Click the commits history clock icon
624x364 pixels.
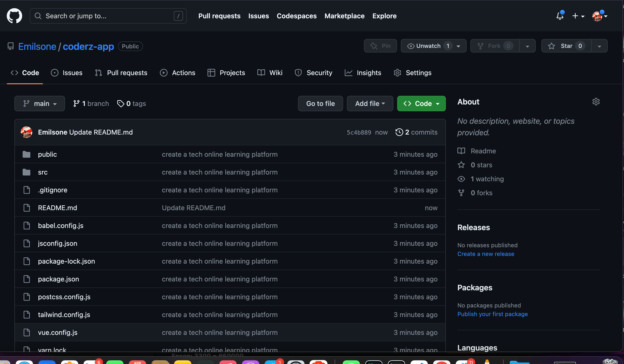coord(399,132)
